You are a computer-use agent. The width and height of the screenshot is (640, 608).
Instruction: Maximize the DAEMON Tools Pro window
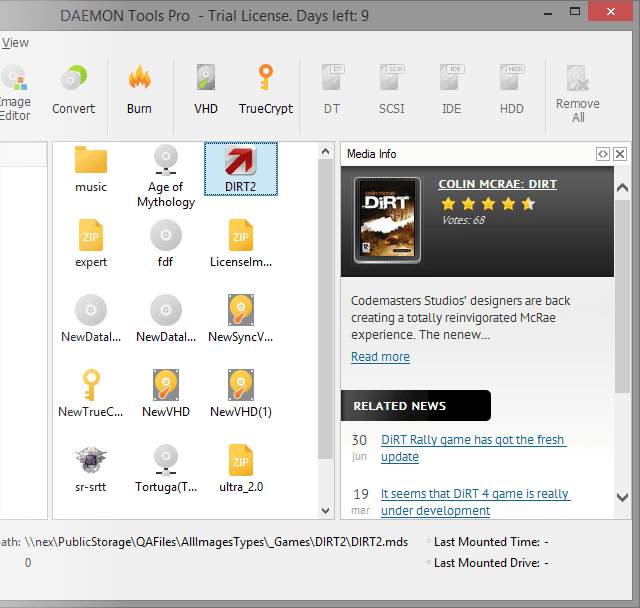575,12
